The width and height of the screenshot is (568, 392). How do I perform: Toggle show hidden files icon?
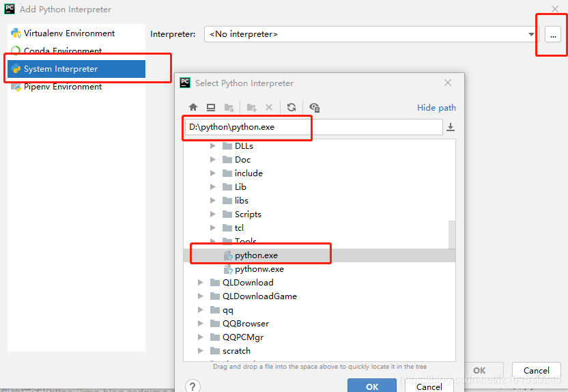[x=314, y=108]
